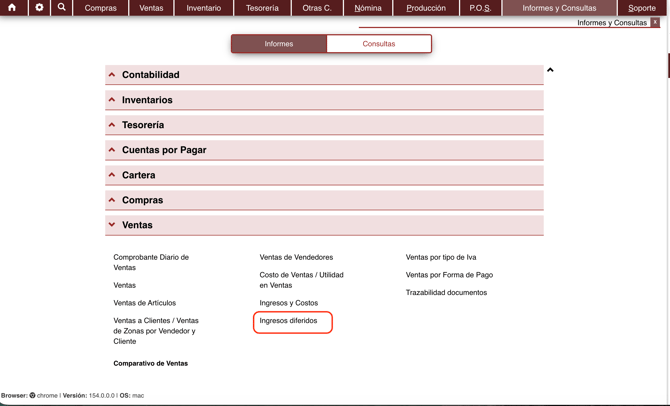Open Ventas de Vendedores report
This screenshot has height=406, width=670.
pos(296,257)
